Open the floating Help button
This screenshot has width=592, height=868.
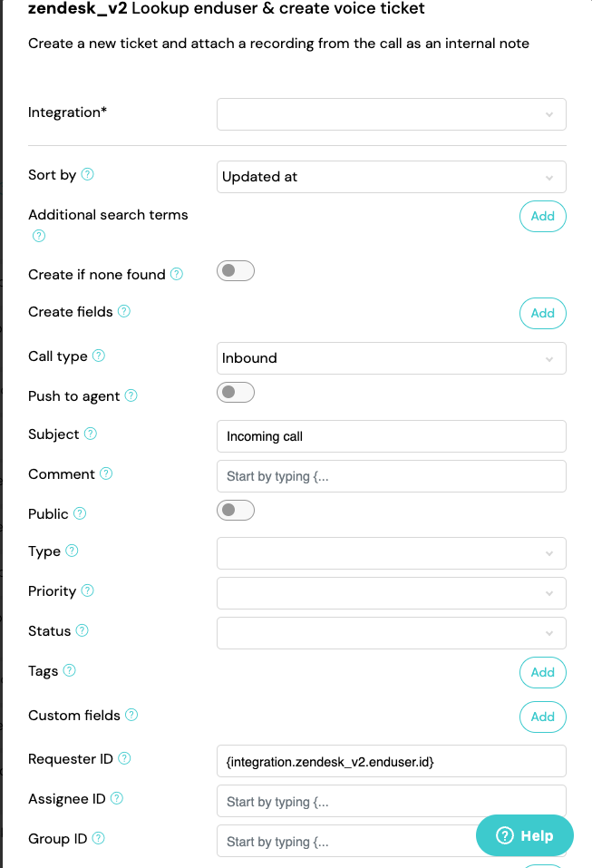[525, 835]
